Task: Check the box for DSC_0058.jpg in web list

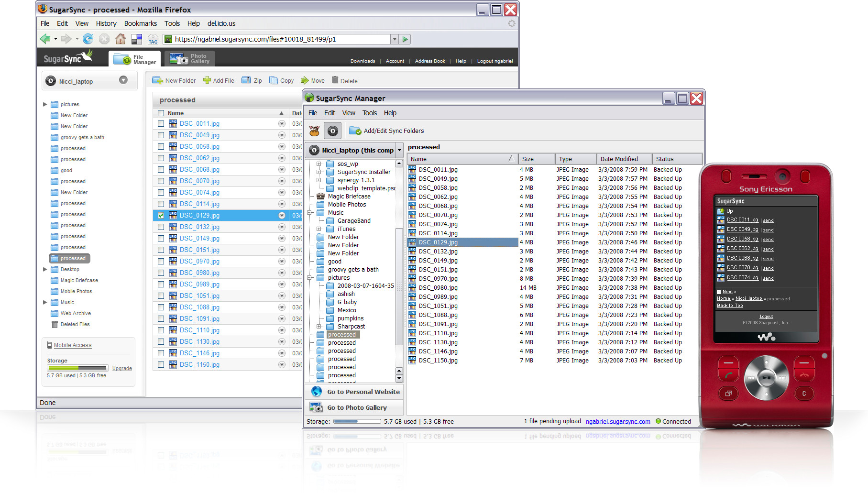Action: (x=161, y=146)
